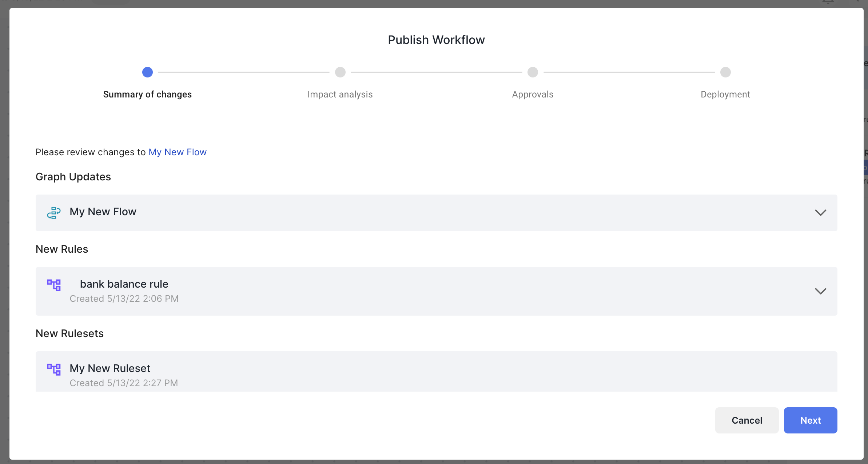This screenshot has height=464, width=868.
Task: Open the Impact analysis step label
Action: [340, 95]
